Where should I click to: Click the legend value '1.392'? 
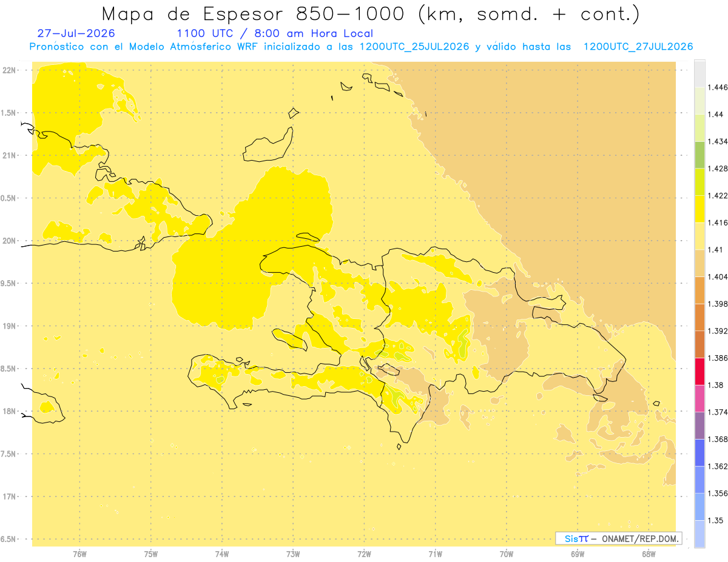coord(717,331)
